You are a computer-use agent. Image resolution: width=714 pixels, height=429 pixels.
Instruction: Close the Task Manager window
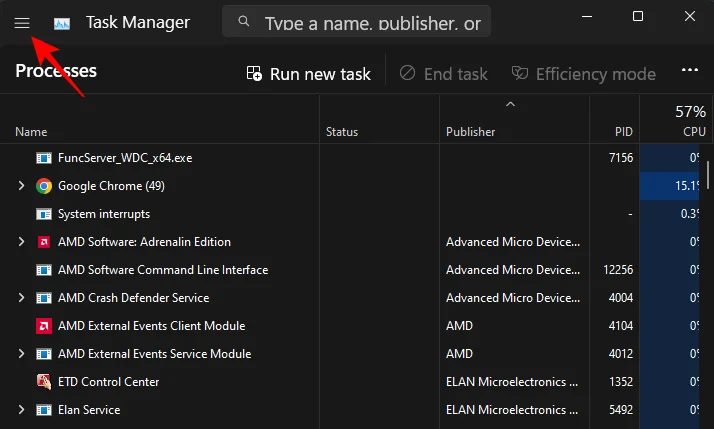(x=689, y=16)
